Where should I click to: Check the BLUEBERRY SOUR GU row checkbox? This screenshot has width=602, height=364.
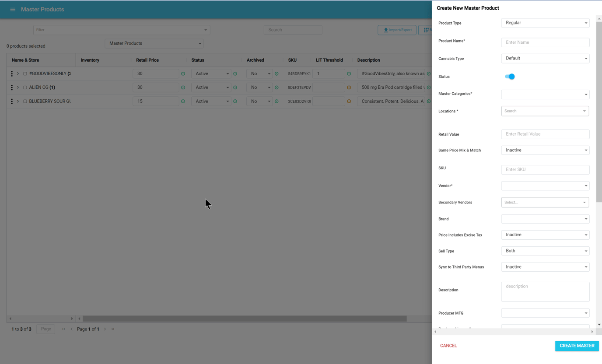coord(25,101)
